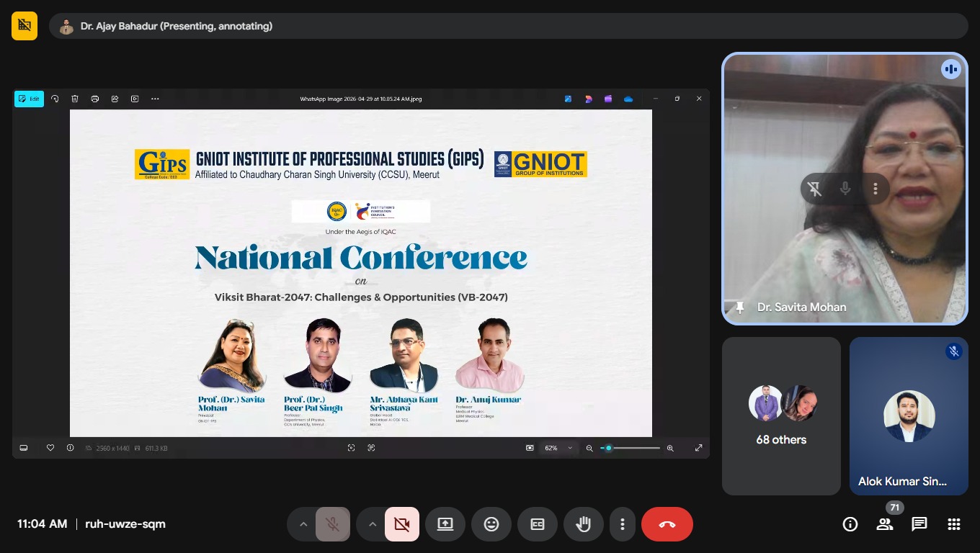Click Alok Kumar Singh's participant tile

tap(909, 416)
